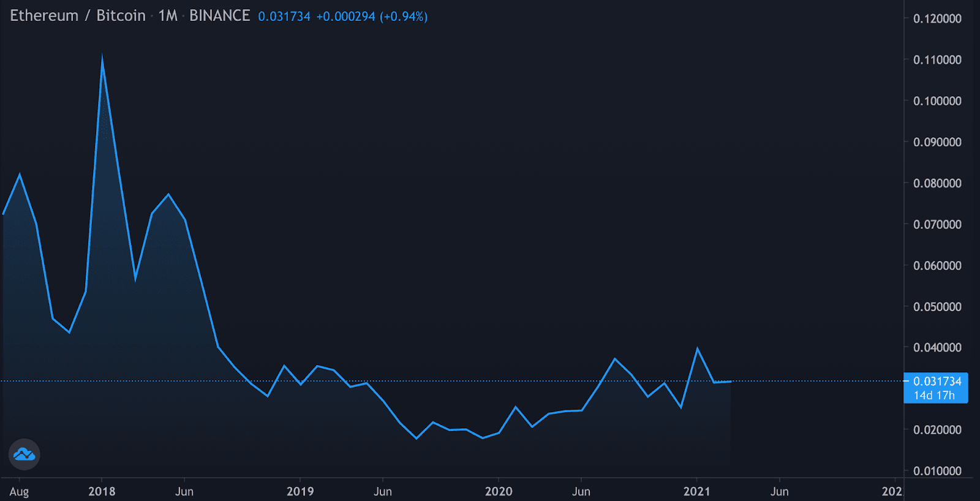
Task: Select the 1M interval label
Action: pos(167,16)
